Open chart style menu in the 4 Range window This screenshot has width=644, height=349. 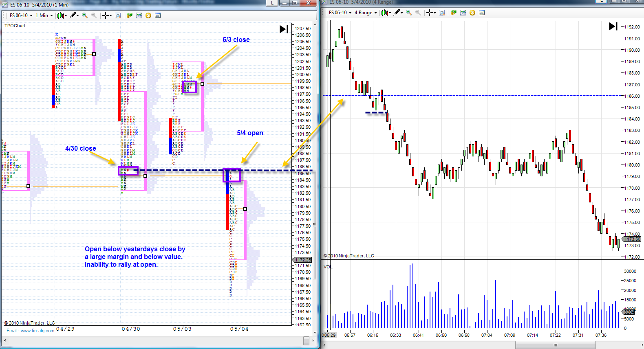[x=385, y=13]
